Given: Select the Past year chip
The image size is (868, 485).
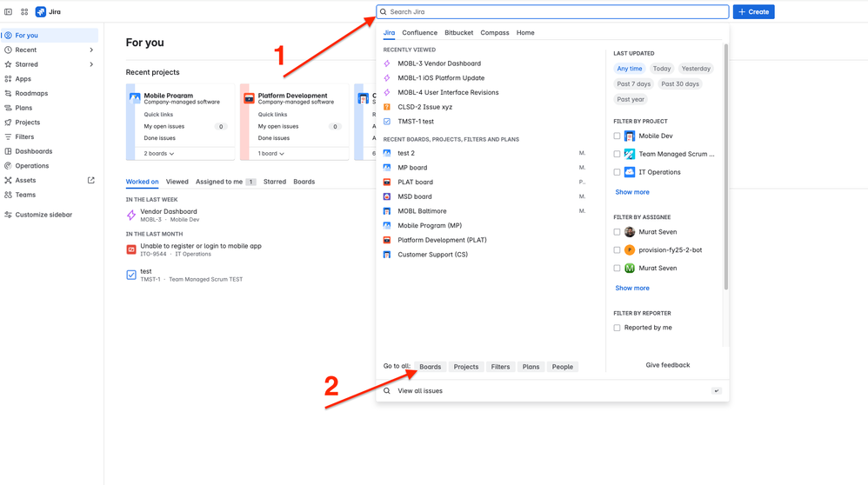Looking at the screenshot, I should click(x=631, y=100).
